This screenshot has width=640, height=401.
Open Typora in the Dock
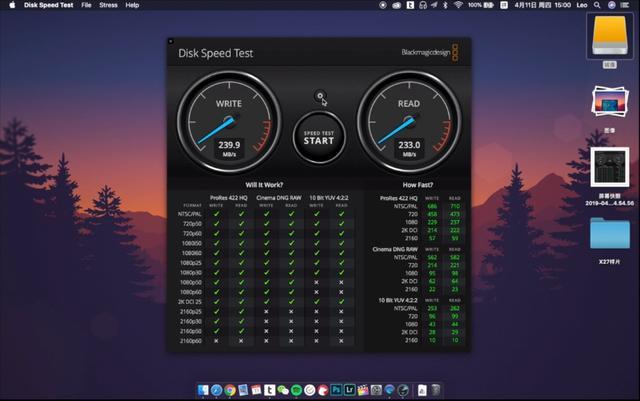click(x=269, y=390)
